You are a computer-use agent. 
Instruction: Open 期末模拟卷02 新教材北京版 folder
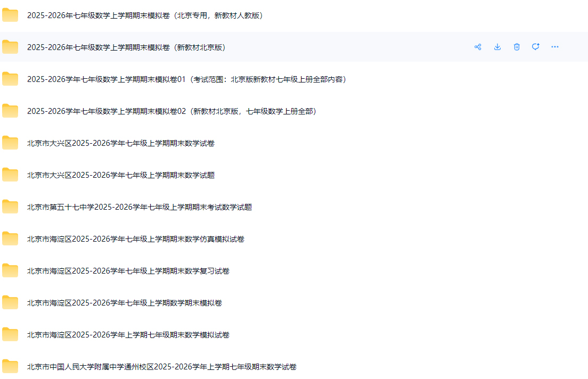tap(171, 111)
